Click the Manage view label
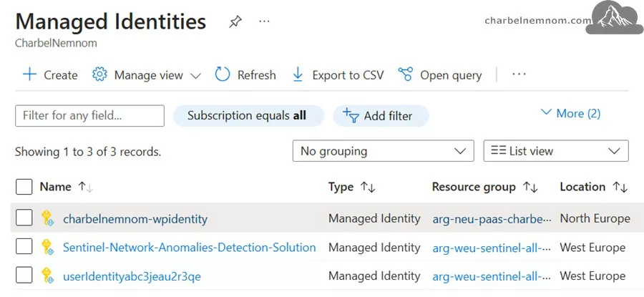The image size is (644, 297). tap(149, 76)
